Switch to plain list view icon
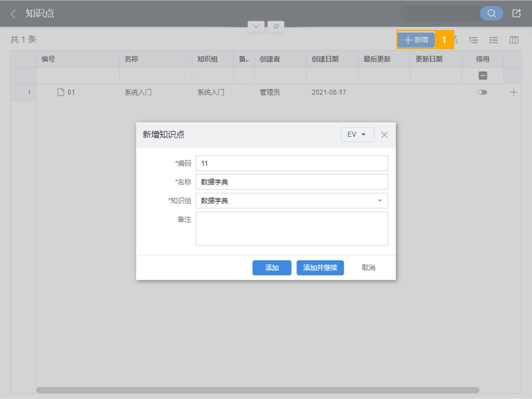 pos(494,40)
